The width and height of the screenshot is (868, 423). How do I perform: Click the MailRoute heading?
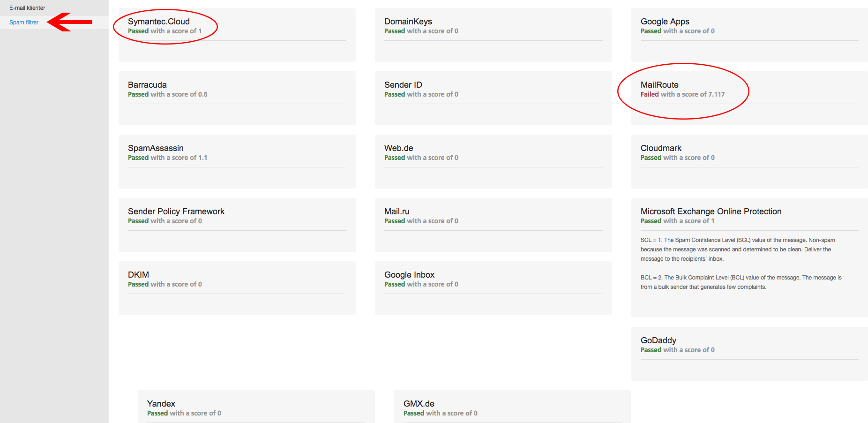[x=659, y=85]
